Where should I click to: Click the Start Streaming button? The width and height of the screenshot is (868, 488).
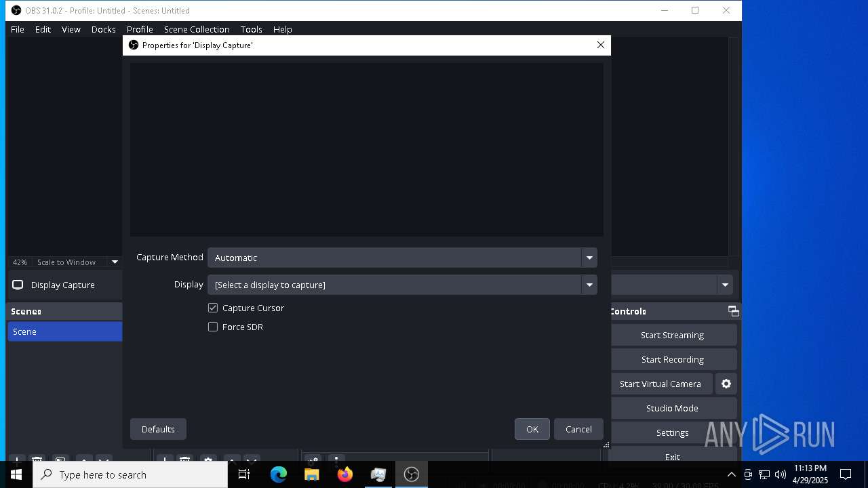click(673, 335)
